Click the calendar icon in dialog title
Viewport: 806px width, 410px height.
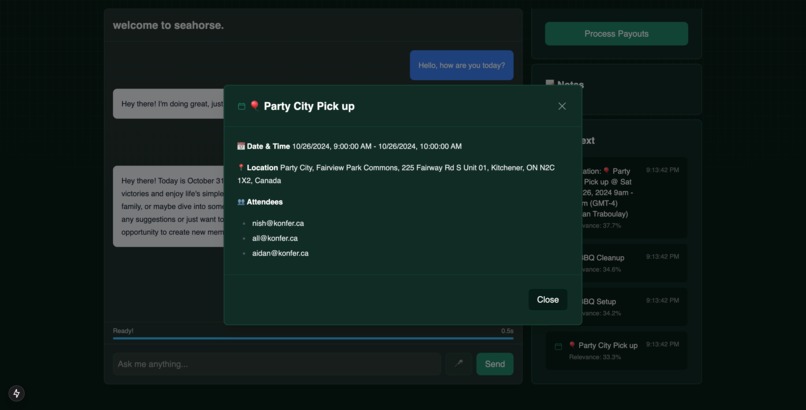(x=241, y=106)
